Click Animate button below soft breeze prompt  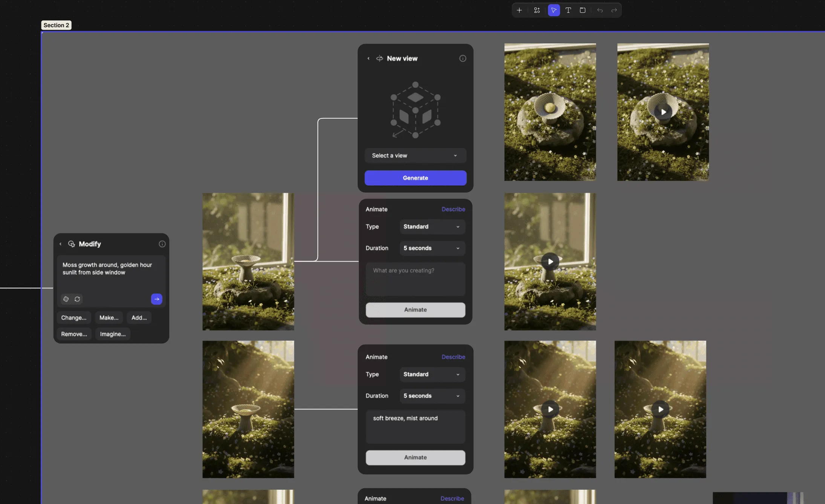(x=415, y=457)
